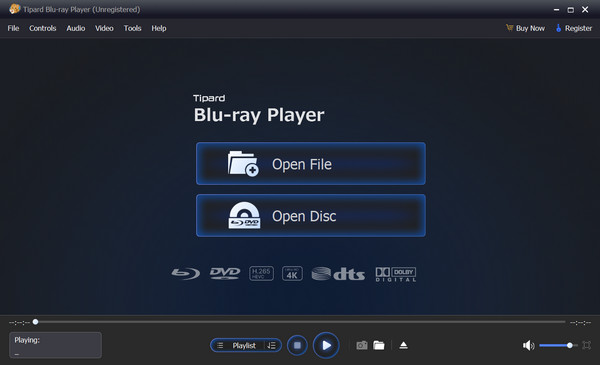Click the playback seek bar track
The height and width of the screenshot is (365, 600).
[300, 322]
